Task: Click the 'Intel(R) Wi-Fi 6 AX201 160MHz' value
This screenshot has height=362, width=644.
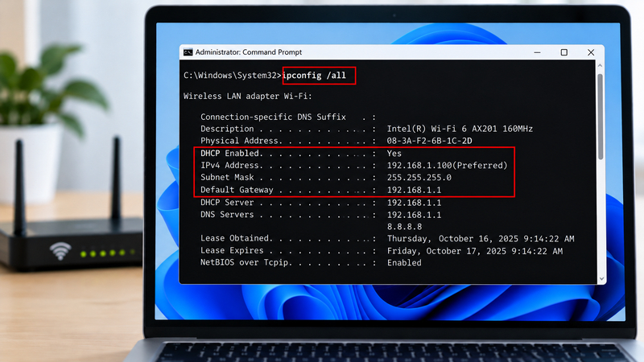Action: click(x=460, y=129)
